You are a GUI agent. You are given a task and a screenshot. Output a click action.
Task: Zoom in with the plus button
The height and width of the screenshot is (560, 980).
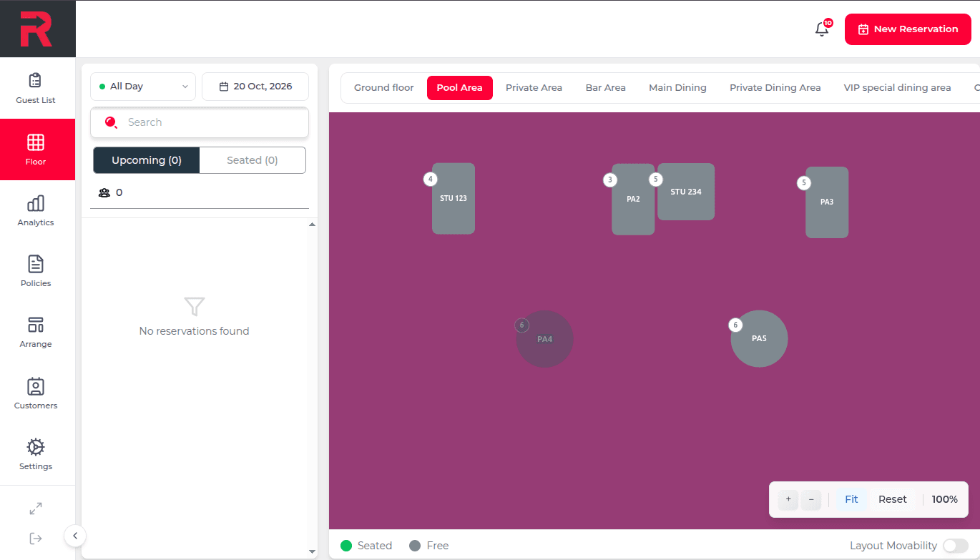pos(788,499)
